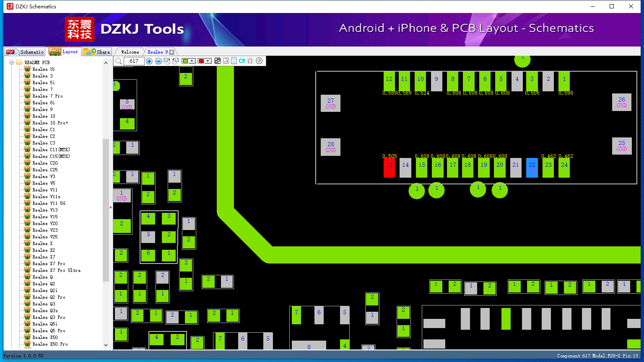This screenshot has height=362, width=644.
Task: Choose Realme 10 Pro+ in the tree
Action: 50,123
